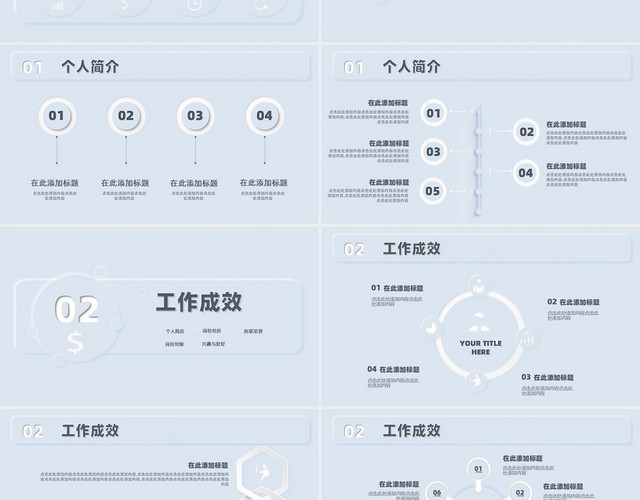Click the 兴趣与爱好 item in the section slide
The width and height of the screenshot is (640, 500).
213,344
